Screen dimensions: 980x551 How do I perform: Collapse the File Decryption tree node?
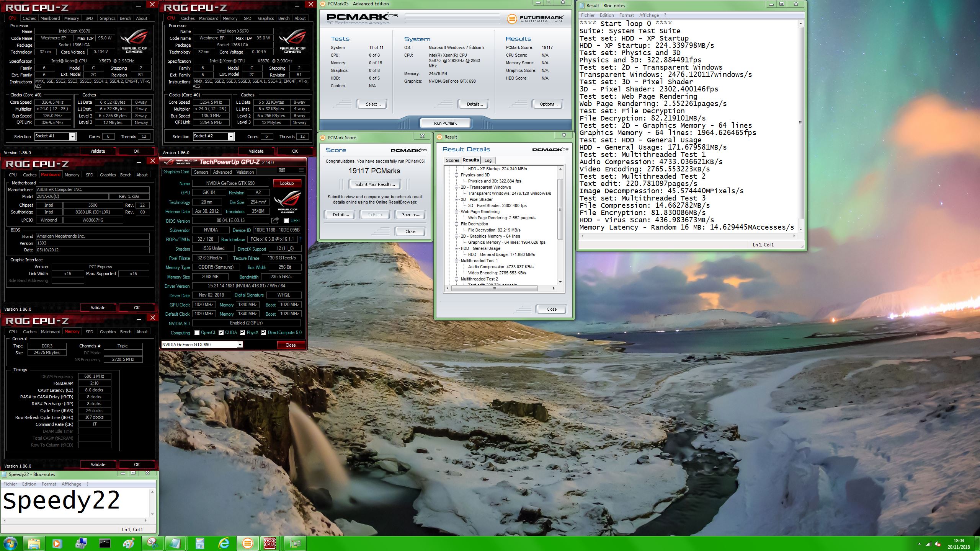coord(456,224)
